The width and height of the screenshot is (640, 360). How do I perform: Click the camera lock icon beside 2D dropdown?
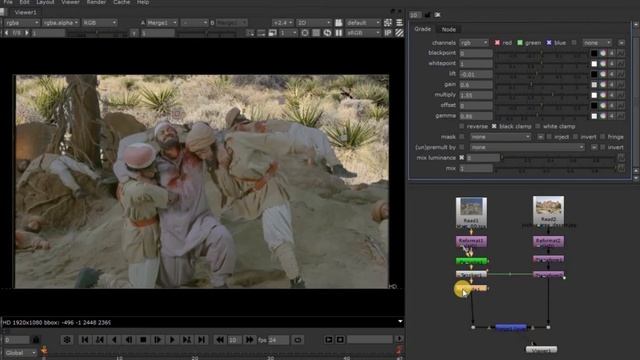pyautogui.click(x=339, y=23)
